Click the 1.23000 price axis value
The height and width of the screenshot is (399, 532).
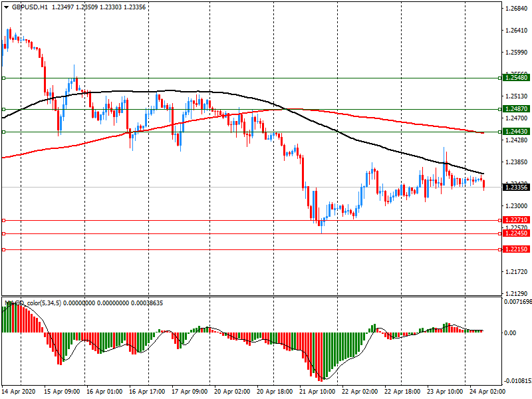click(x=517, y=206)
